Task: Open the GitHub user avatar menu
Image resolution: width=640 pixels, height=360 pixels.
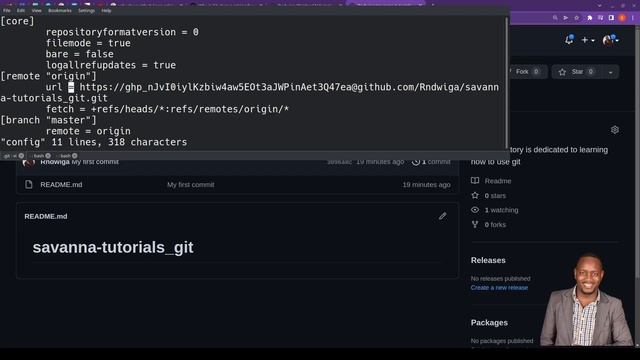Action: tap(610, 40)
